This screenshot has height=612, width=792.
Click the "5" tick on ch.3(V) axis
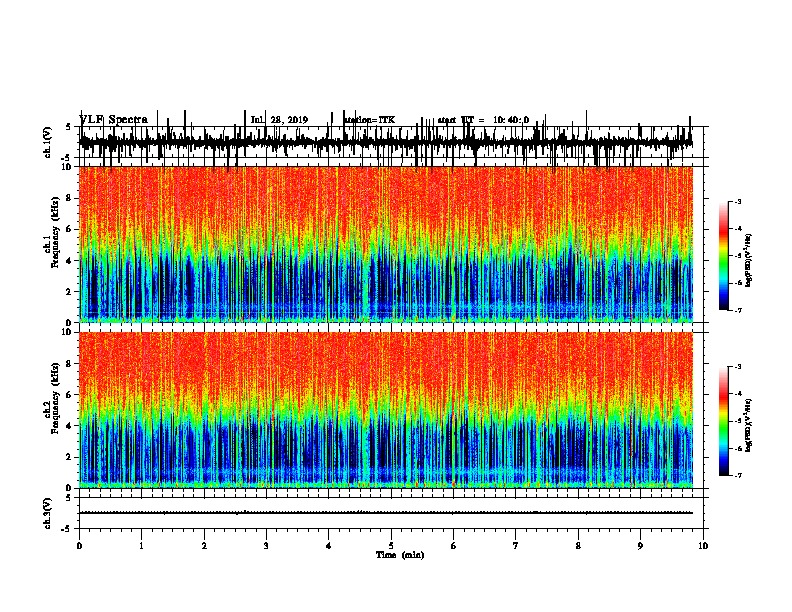tap(69, 498)
